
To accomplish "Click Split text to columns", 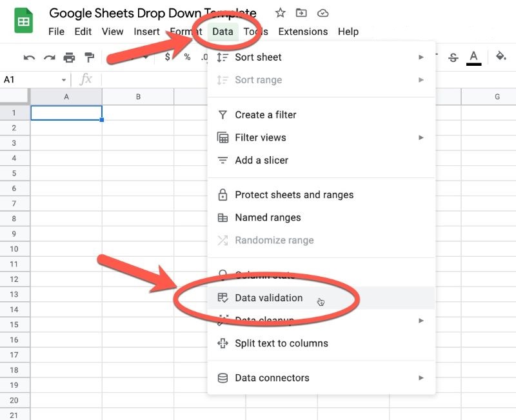I will pyautogui.click(x=281, y=343).
